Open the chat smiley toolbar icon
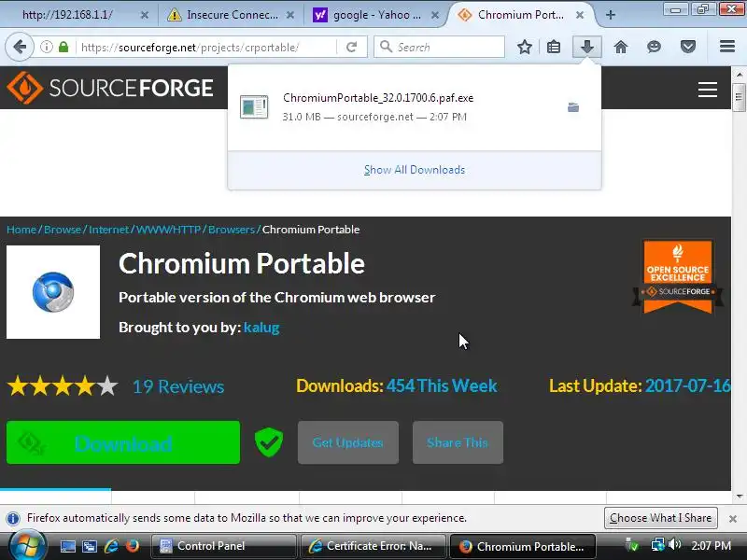 point(655,48)
